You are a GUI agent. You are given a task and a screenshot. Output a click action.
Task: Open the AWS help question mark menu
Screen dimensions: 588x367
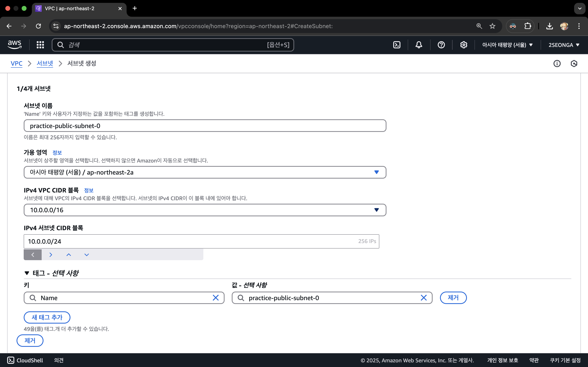pos(441,45)
